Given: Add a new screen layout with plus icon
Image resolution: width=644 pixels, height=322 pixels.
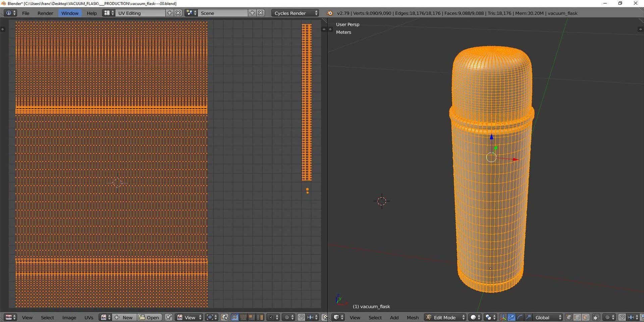Looking at the screenshot, I should click(x=170, y=13).
